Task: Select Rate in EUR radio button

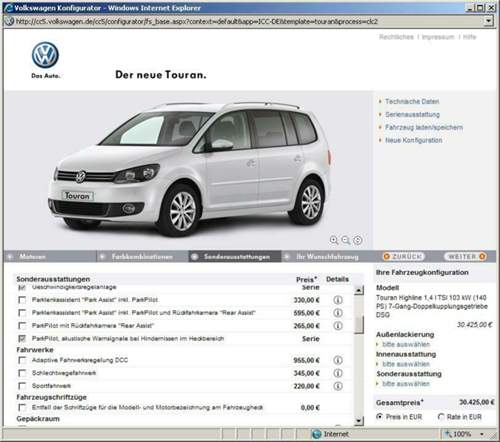Action: [x=441, y=416]
